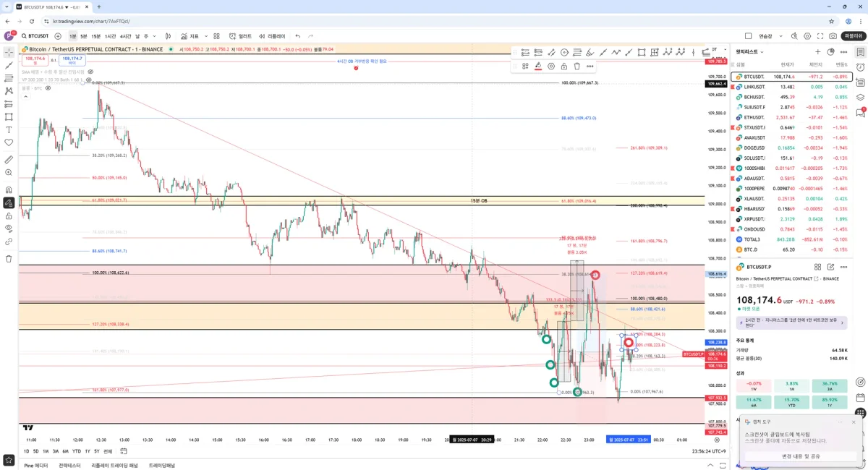Open the 트레이딩패널 tab

pos(162,466)
